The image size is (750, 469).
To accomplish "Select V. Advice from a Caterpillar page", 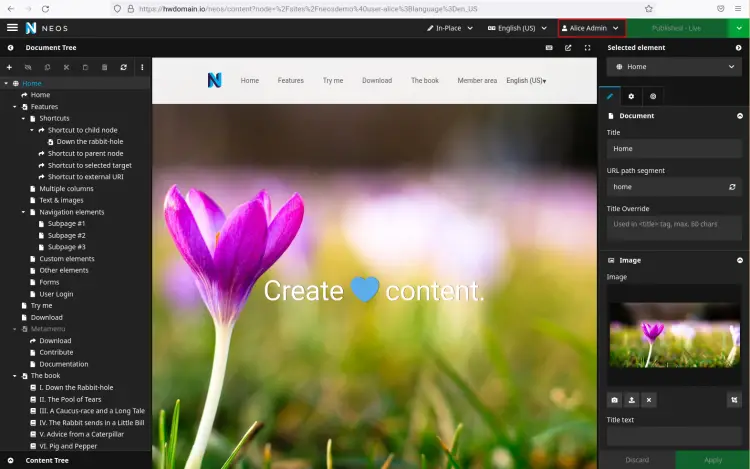I will click(x=81, y=434).
